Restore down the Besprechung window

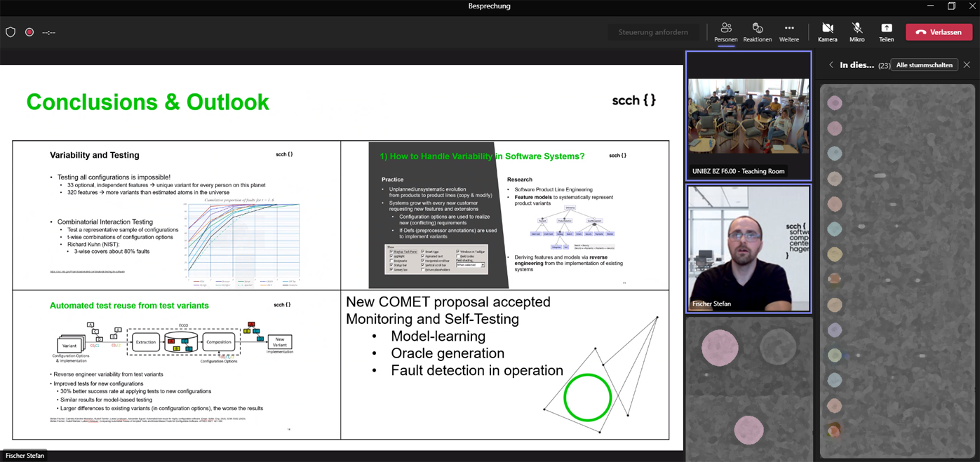(951, 6)
